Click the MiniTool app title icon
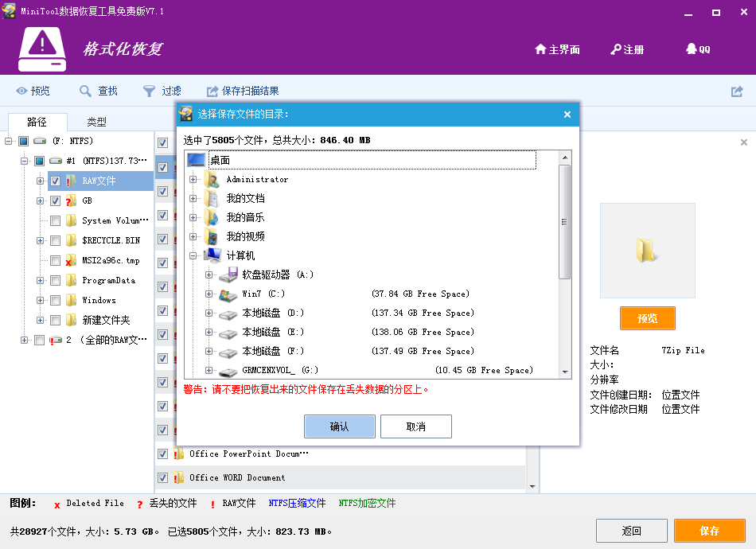This screenshot has height=549, width=756. point(8,10)
